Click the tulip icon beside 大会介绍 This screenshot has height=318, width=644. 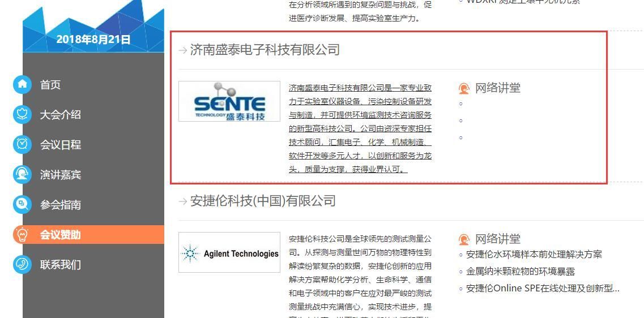pyautogui.click(x=22, y=114)
